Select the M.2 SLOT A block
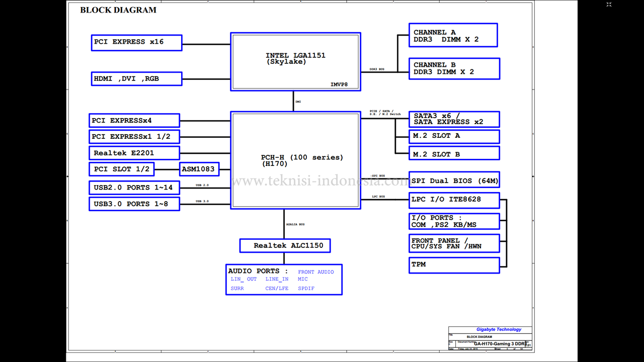 coord(454,136)
